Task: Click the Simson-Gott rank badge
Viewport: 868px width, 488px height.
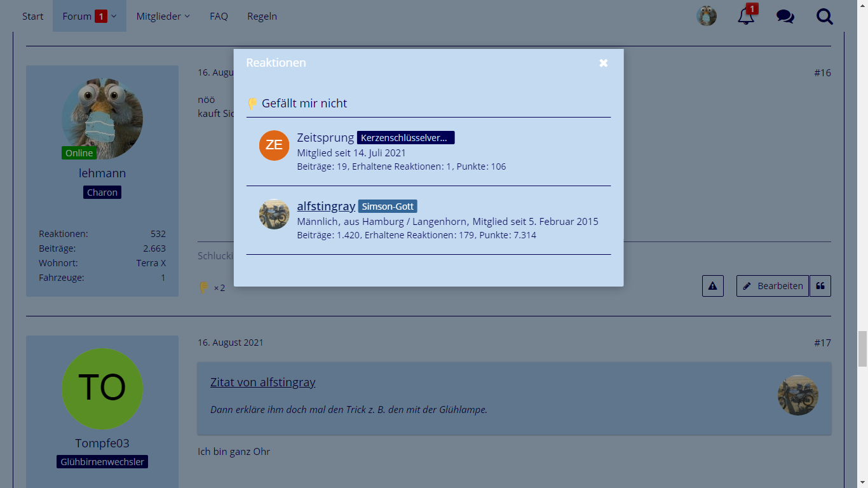Action: point(388,207)
